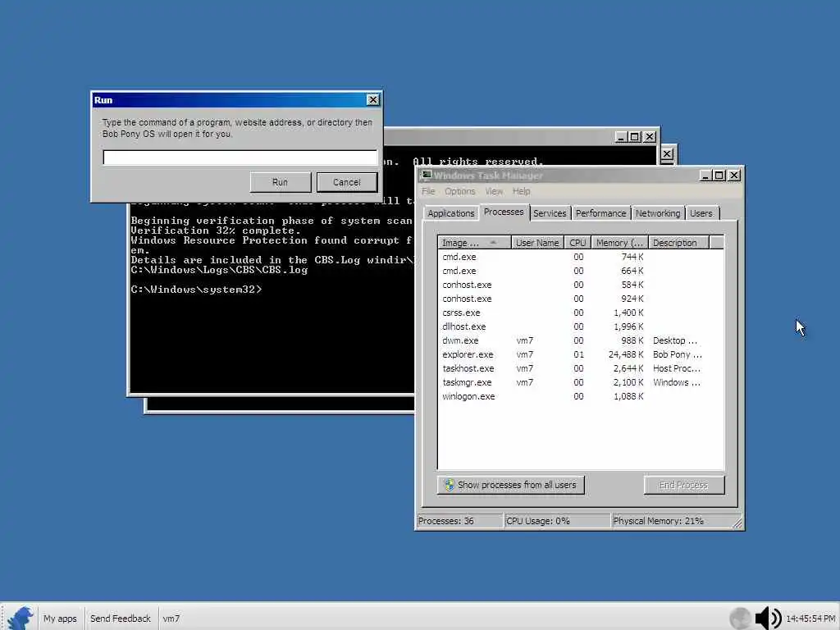The image size is (840, 630).
Task: Open the View menu in Task Manager
Action: point(494,191)
